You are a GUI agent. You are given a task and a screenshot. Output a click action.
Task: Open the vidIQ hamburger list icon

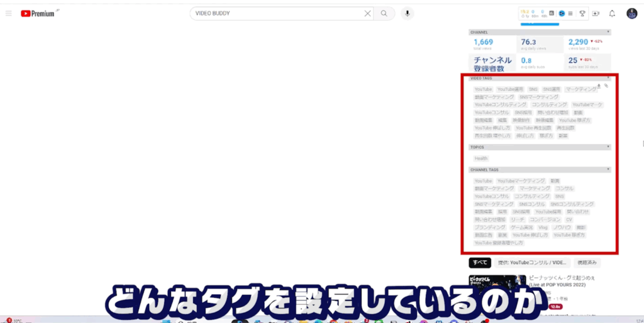pyautogui.click(x=570, y=13)
